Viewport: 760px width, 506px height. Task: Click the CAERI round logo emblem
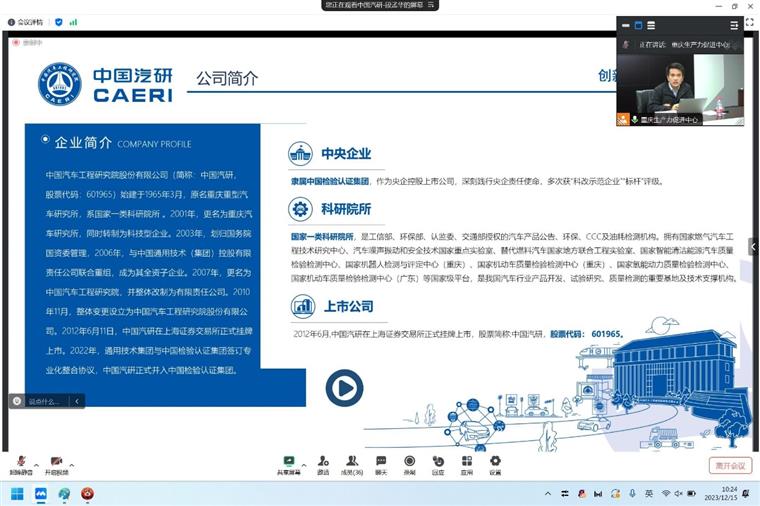(x=60, y=84)
